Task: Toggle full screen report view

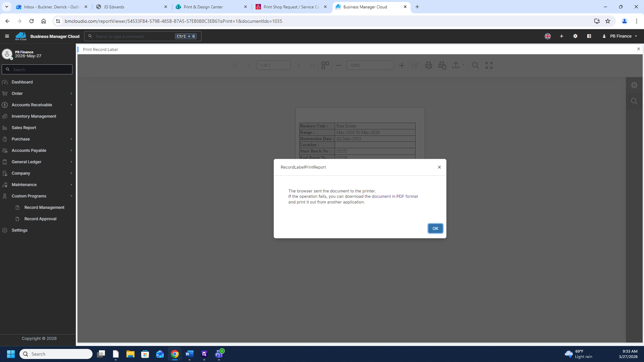Action: pyautogui.click(x=489, y=65)
